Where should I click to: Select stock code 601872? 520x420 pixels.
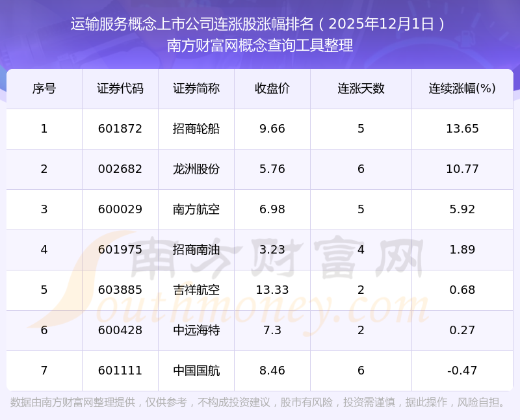point(120,129)
